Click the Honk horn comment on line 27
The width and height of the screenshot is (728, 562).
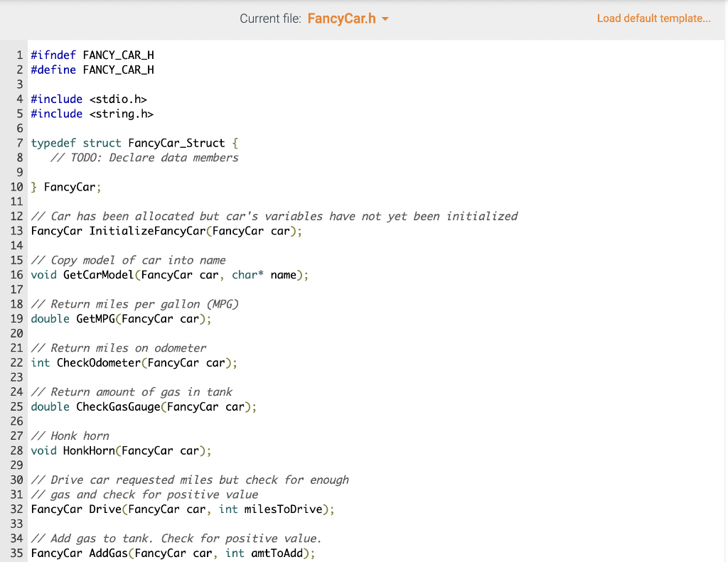coord(70,436)
